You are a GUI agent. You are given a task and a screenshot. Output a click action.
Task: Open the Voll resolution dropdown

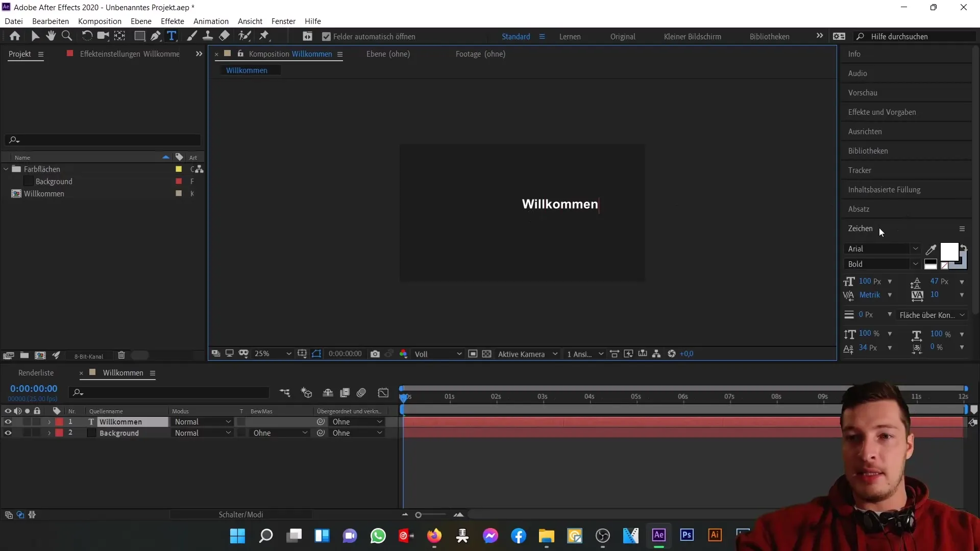[x=438, y=354]
